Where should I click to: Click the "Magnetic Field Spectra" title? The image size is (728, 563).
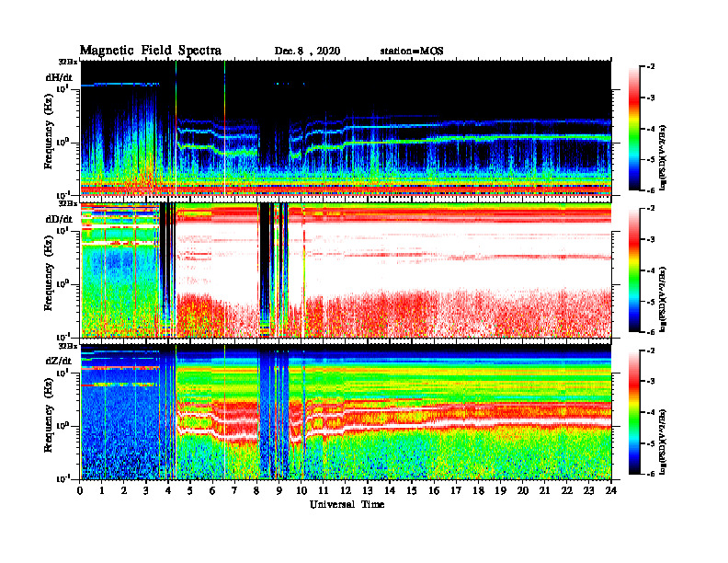(151, 51)
